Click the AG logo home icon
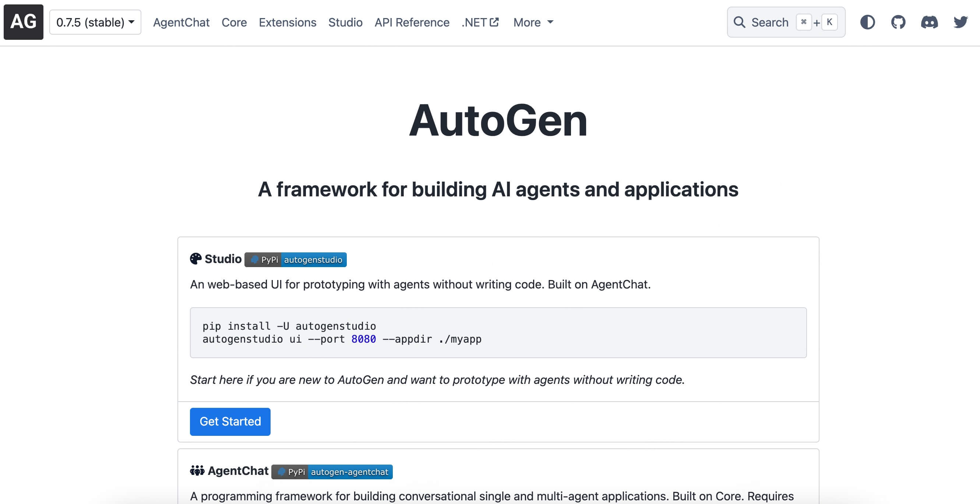 (24, 22)
